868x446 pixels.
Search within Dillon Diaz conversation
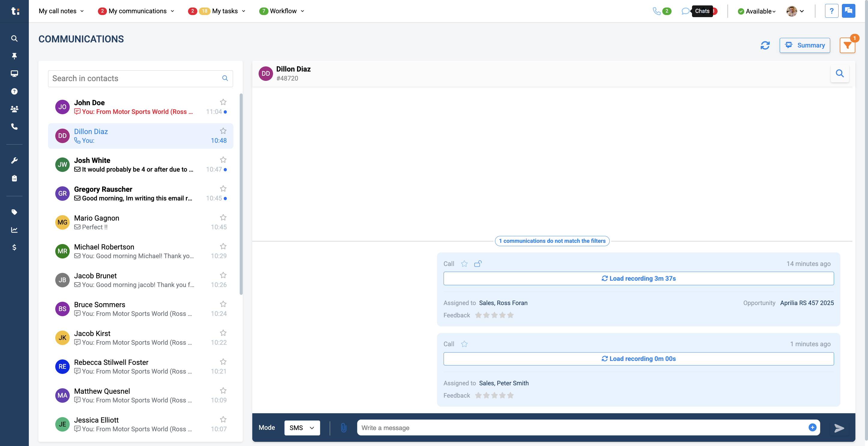pos(840,74)
